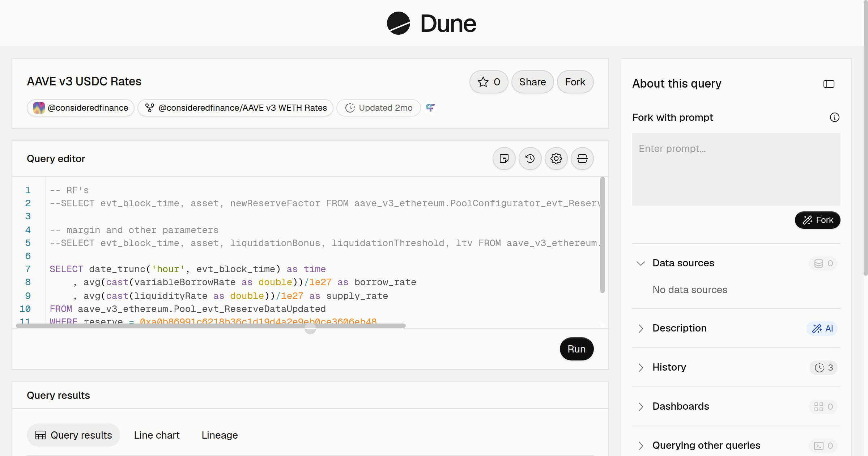The height and width of the screenshot is (456, 868).
Task: Click the Dashboards count badge
Action: point(823,406)
